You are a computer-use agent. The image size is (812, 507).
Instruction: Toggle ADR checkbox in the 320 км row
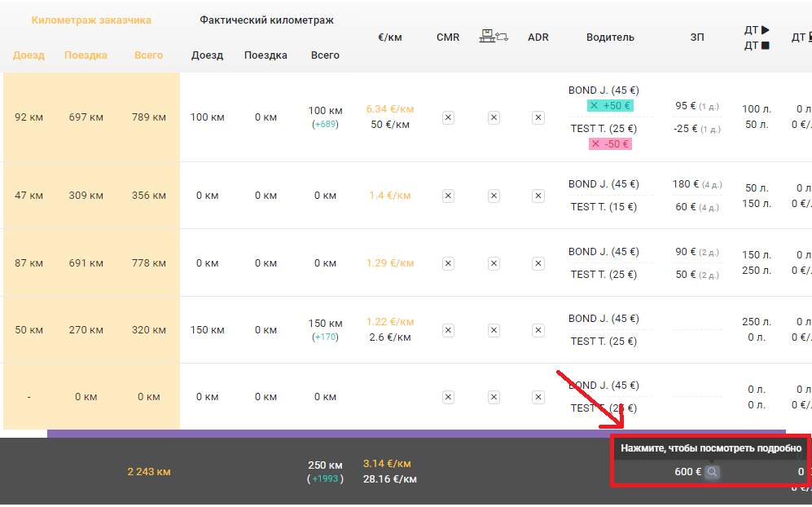tap(538, 330)
